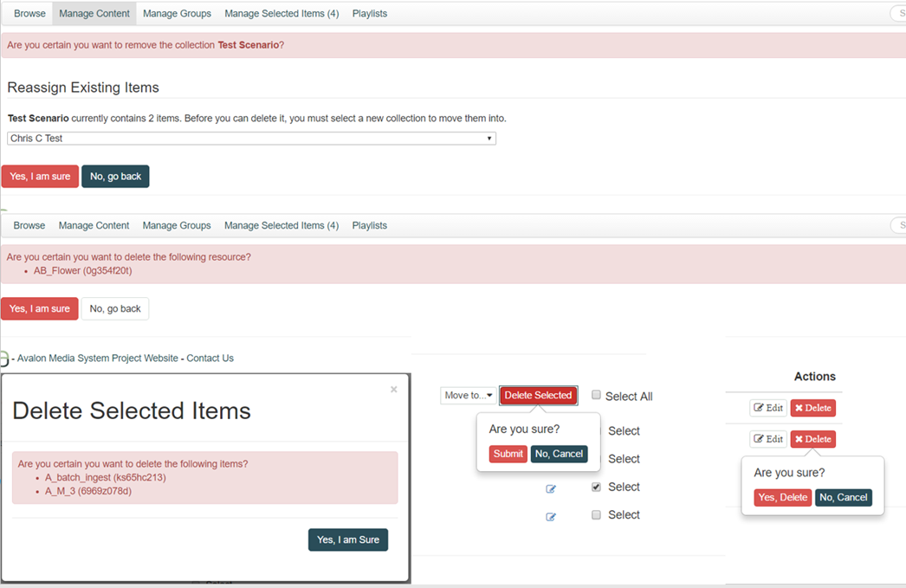Screen dimensions: 906x588
Task: Click Yes, I am Sure in the dialog
Action: tap(348, 540)
